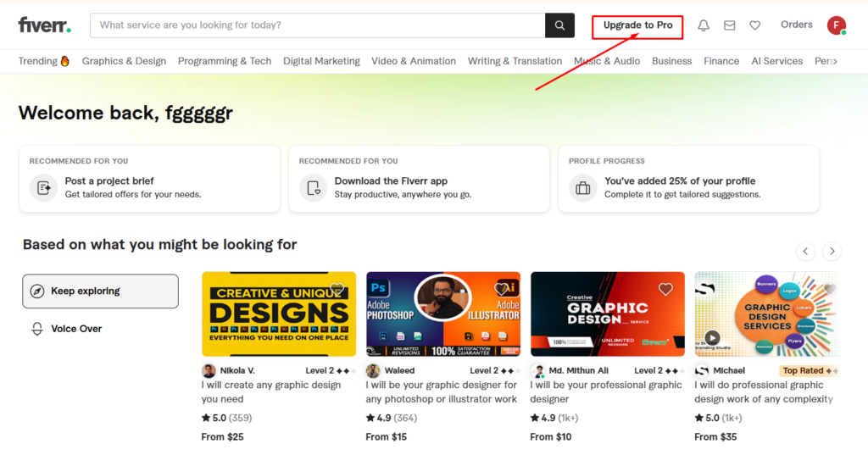868x455 pixels.
Task: Open AI Services category
Action: coord(776,61)
